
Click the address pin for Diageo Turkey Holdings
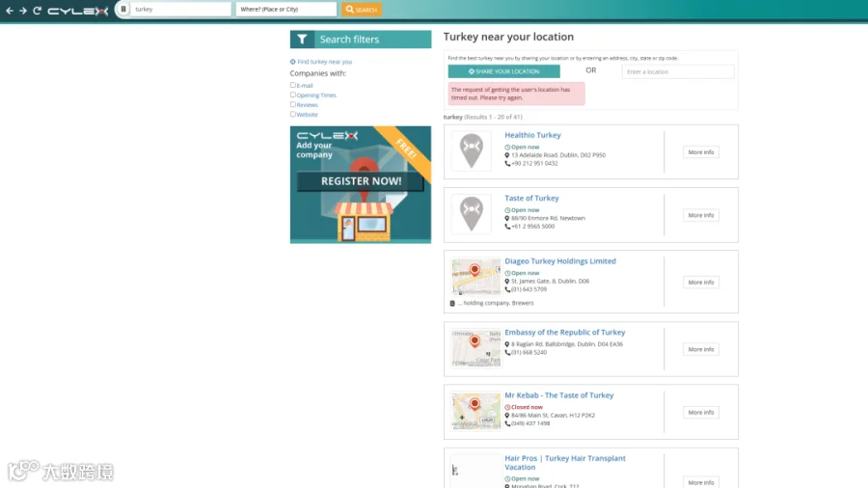pos(507,281)
